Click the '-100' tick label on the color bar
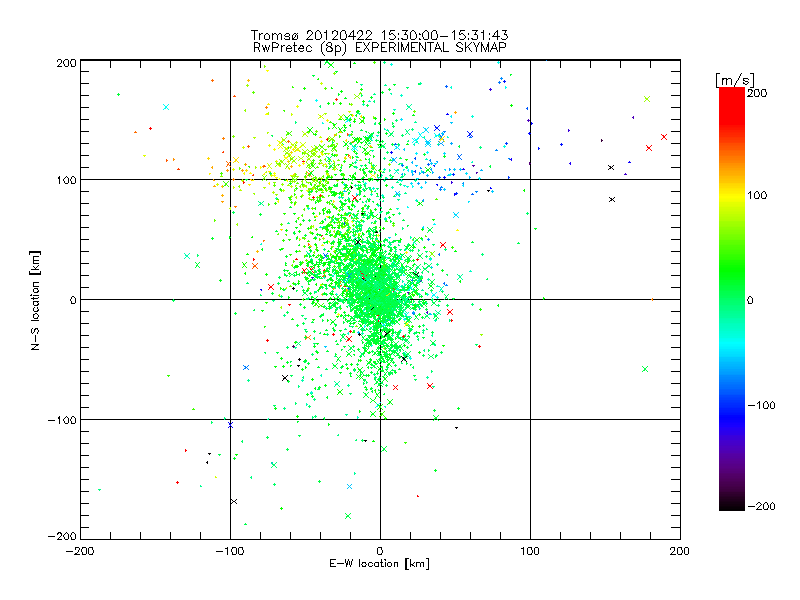The image size is (800, 600). (x=761, y=405)
